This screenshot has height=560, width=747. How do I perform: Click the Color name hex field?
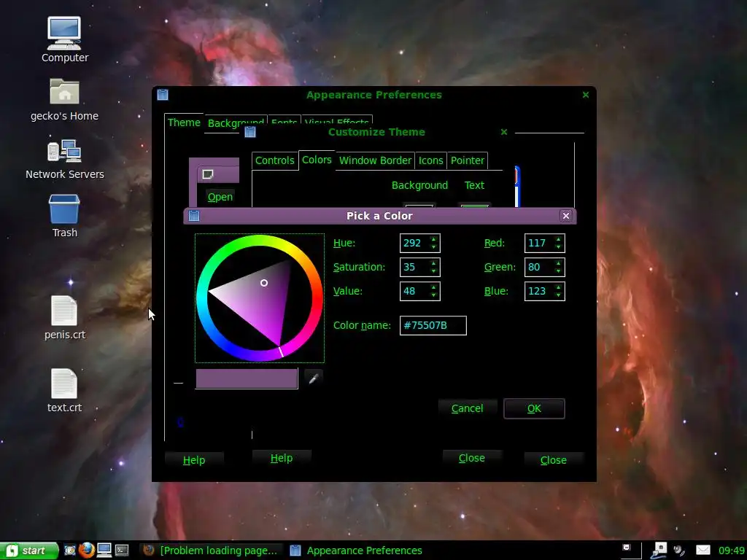click(433, 326)
